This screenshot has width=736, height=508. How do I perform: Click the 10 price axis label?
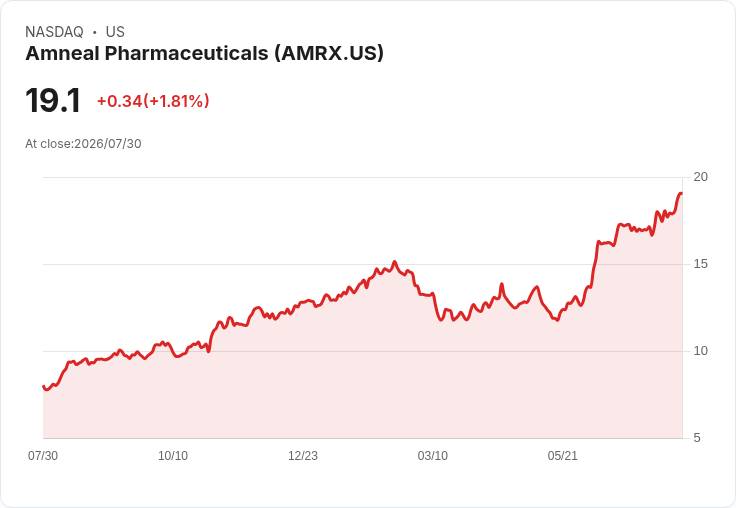click(700, 351)
